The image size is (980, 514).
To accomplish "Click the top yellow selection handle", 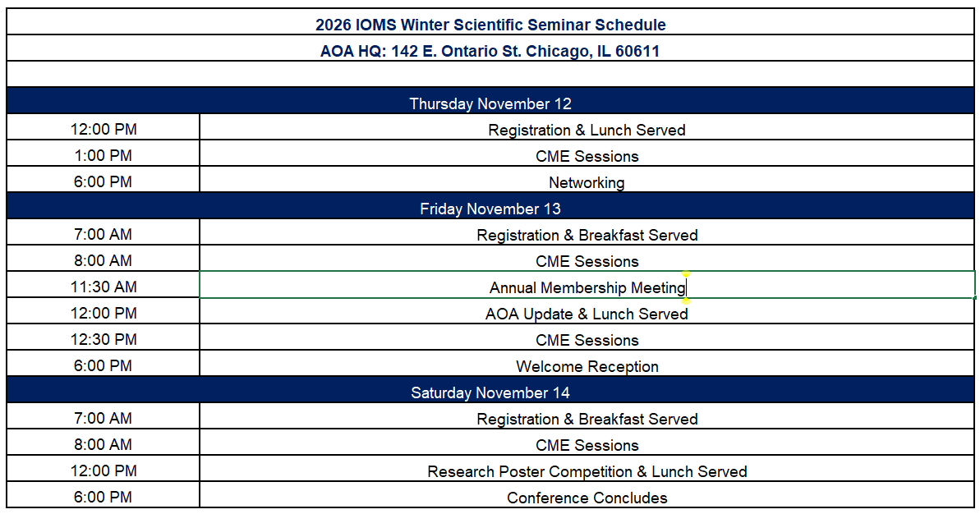I will (x=686, y=273).
